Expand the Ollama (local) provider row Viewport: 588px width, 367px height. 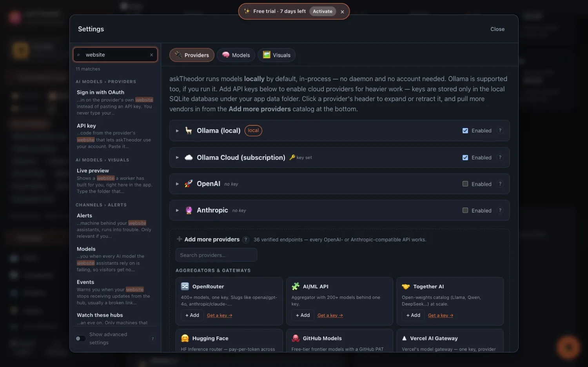coord(177,131)
